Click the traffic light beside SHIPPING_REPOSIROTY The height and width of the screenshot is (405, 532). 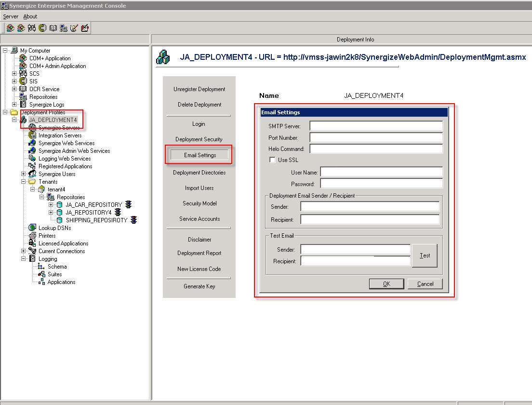[133, 220]
